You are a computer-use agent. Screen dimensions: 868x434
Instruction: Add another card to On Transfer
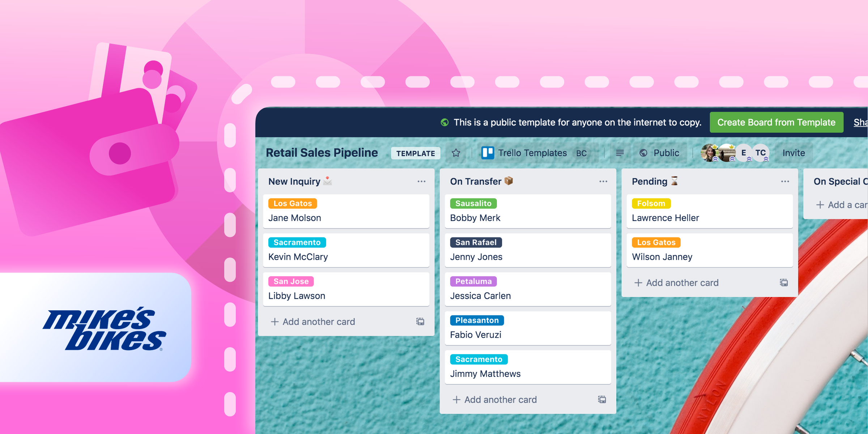click(495, 400)
